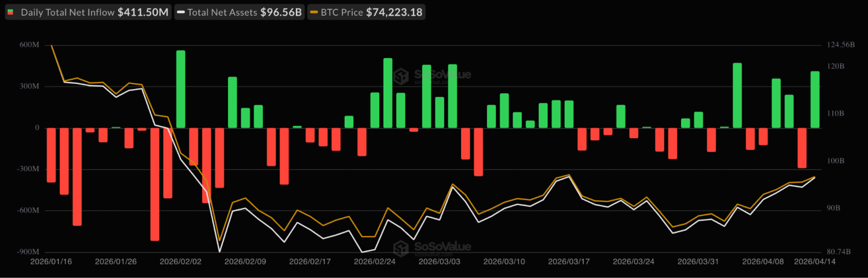Click the white line marker in legend

tap(181, 12)
